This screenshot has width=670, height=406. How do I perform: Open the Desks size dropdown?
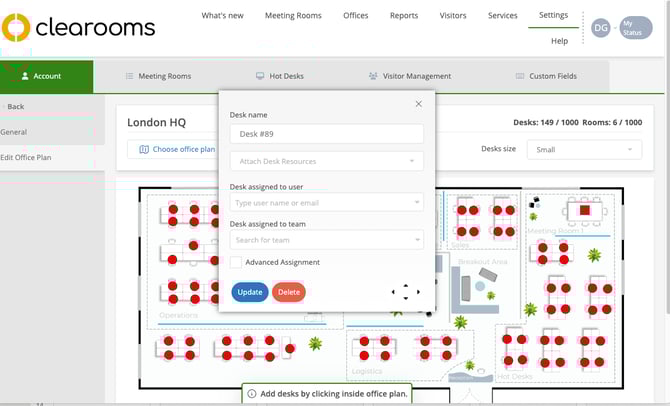pyautogui.click(x=584, y=149)
